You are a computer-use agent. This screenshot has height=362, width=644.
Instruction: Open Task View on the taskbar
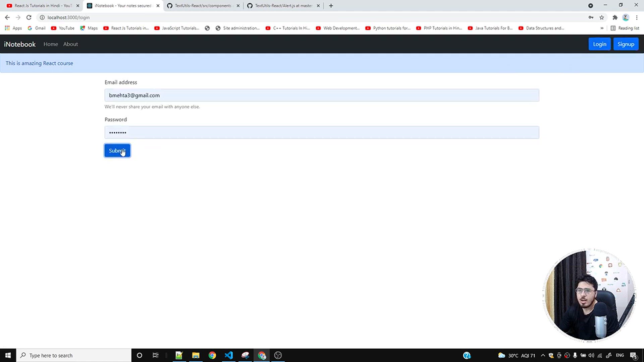155,355
